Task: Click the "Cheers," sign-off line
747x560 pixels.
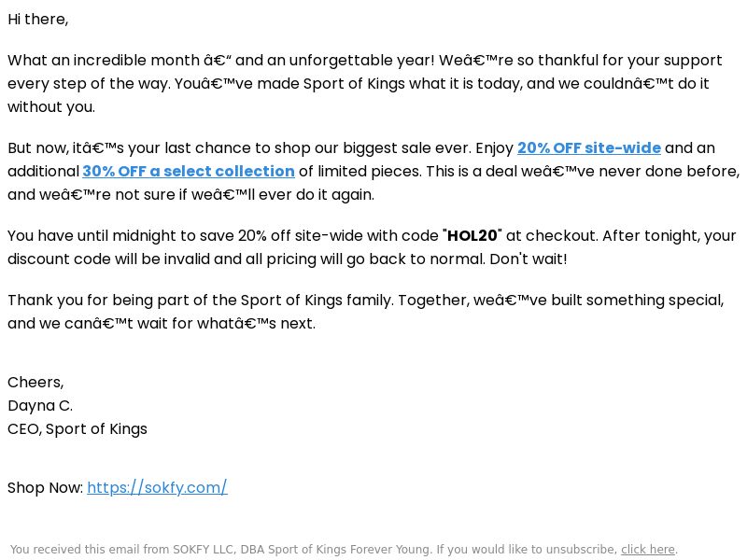Action: pyautogui.click(x=35, y=383)
